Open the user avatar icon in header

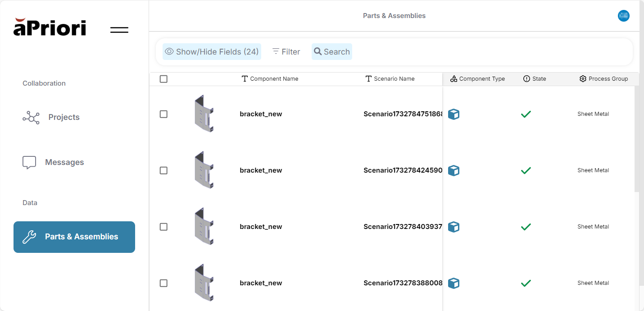click(623, 16)
